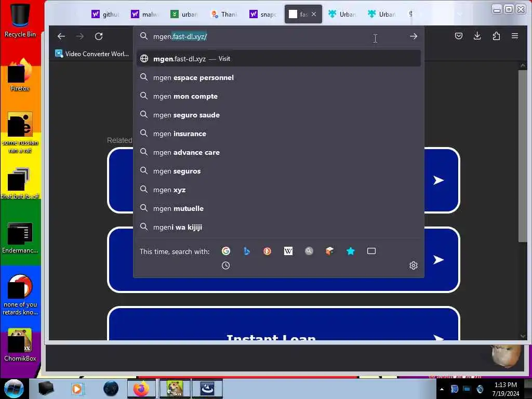Choose suggestion 'mgen insurance'

(x=278, y=134)
